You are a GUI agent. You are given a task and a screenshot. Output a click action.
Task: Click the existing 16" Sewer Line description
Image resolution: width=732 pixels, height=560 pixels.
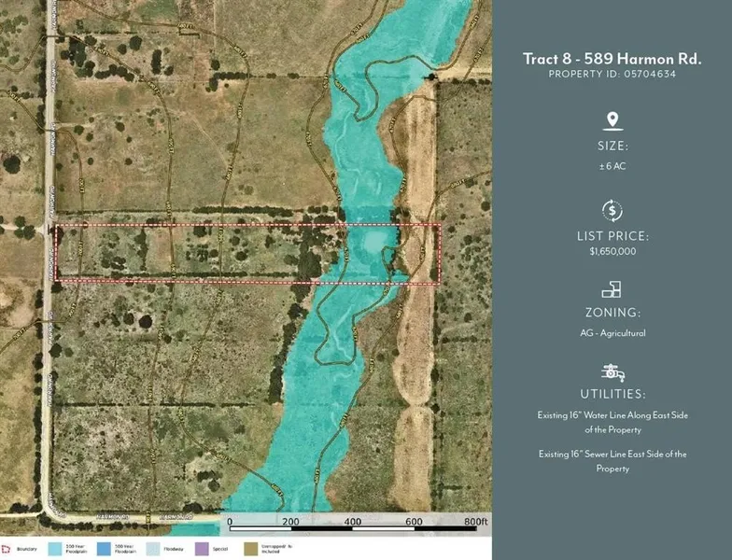612,461
